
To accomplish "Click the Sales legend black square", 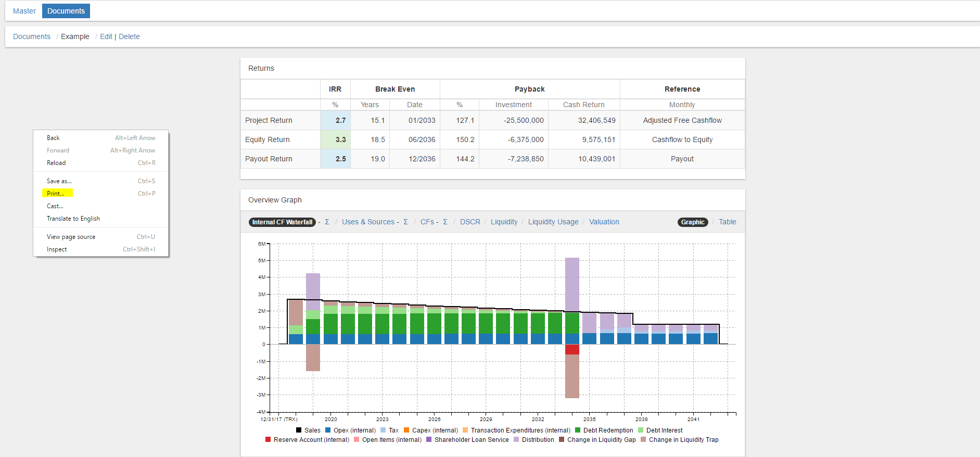I will [x=299, y=430].
